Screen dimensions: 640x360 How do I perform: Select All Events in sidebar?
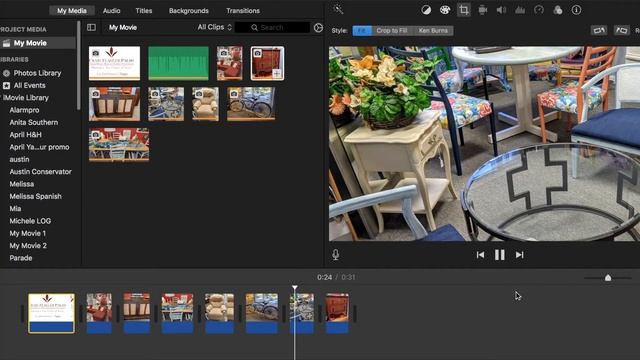coord(29,85)
